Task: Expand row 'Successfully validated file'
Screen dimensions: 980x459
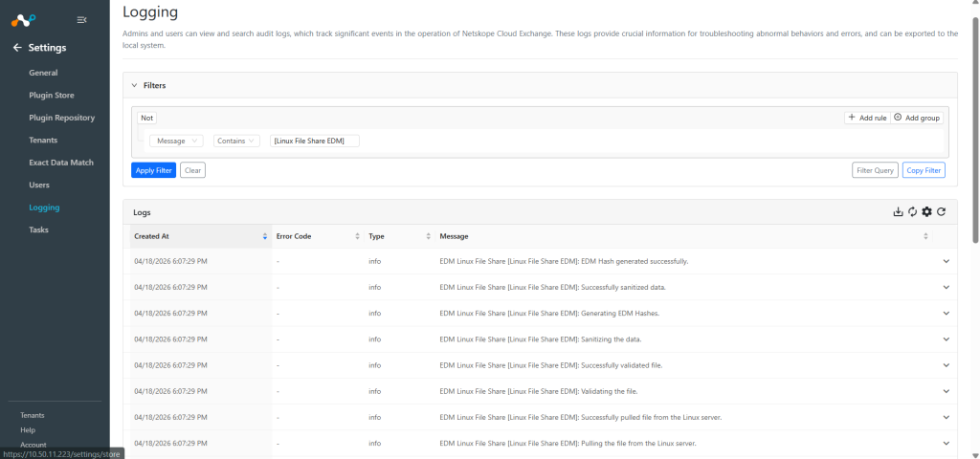Action: coord(946,365)
